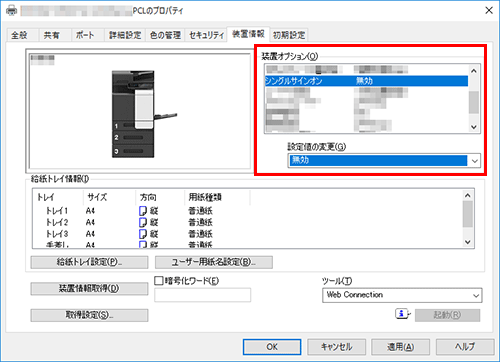
Task: Click the portrait orientation icon for トレイ1
Action: 143,211
